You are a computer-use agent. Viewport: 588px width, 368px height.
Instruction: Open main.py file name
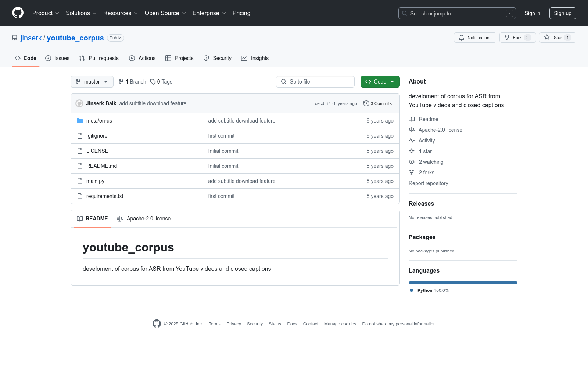coord(96,181)
